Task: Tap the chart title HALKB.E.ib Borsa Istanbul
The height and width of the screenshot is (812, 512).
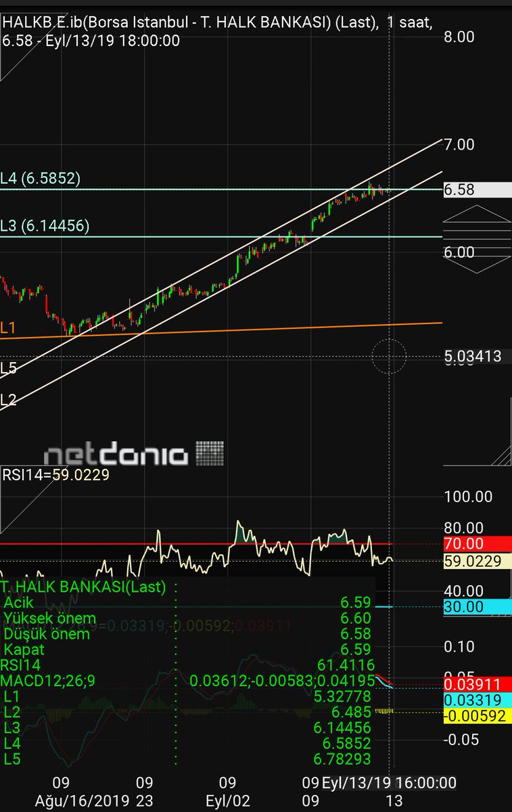Action: tap(217, 23)
